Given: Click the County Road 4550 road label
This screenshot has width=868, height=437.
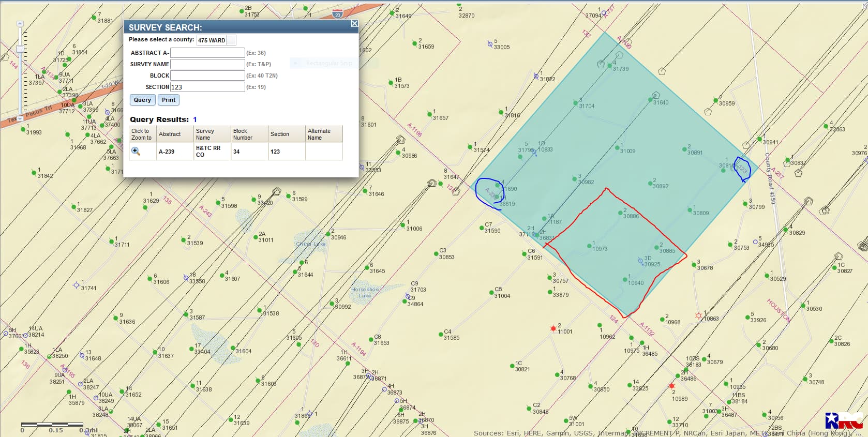Looking at the screenshot, I should (x=770, y=178).
